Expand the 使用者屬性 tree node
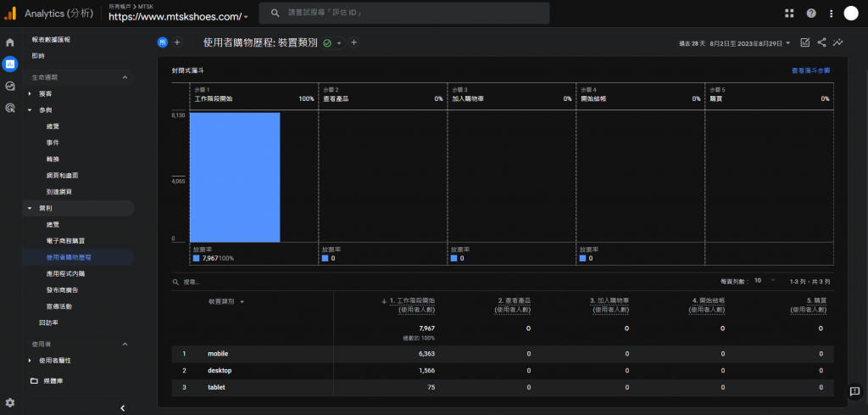Viewport: 868px width, 415px height. tap(30, 361)
